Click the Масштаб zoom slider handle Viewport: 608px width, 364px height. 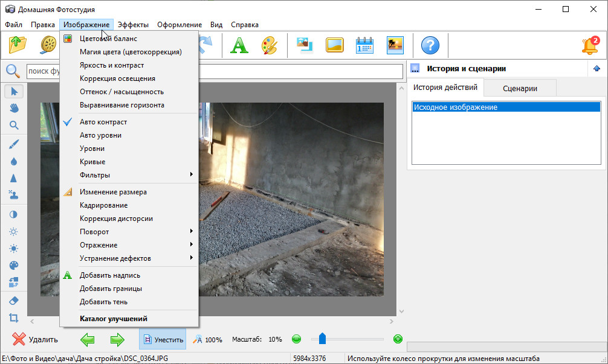tap(322, 339)
